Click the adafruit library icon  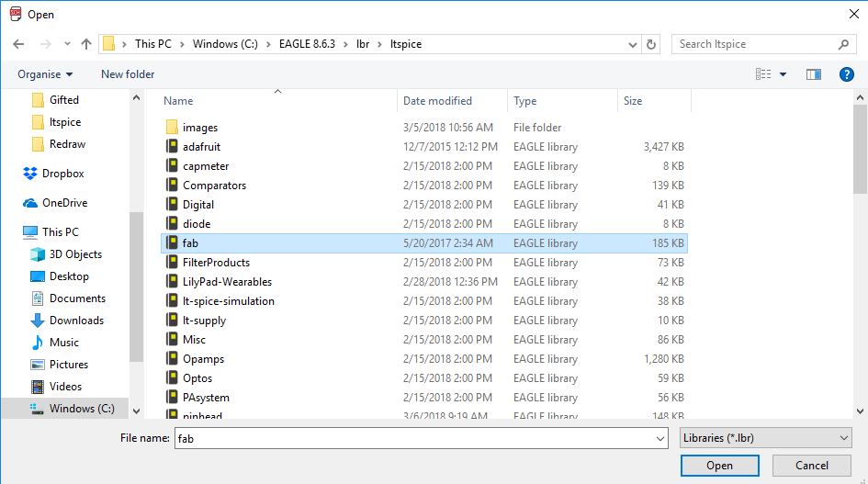point(172,147)
